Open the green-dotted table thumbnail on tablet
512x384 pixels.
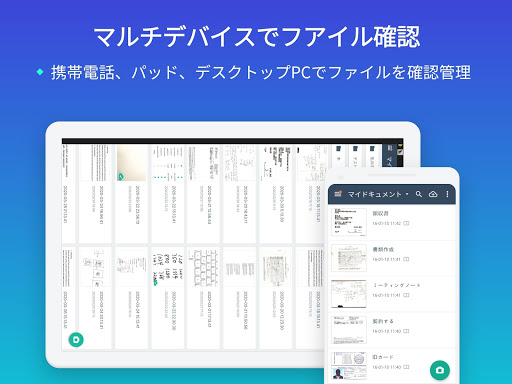(168, 163)
